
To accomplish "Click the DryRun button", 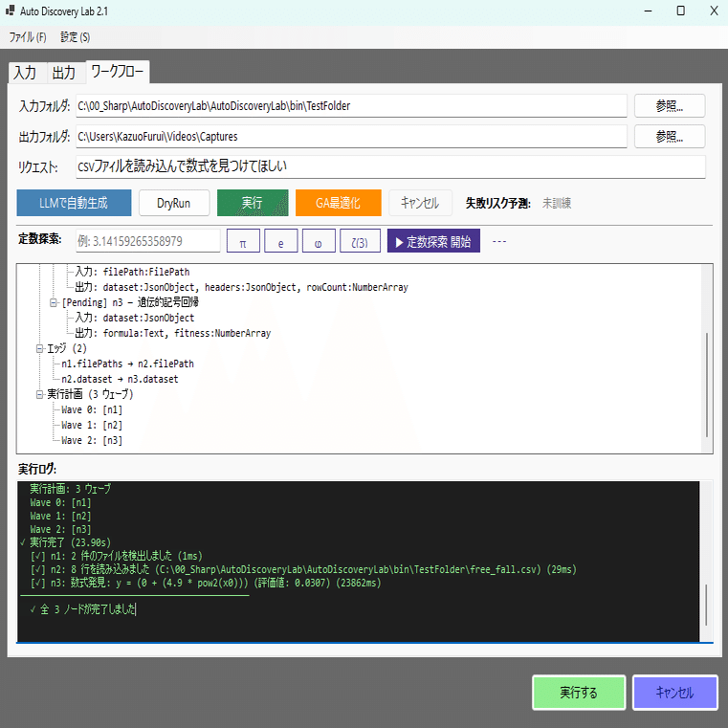I will click(174, 203).
